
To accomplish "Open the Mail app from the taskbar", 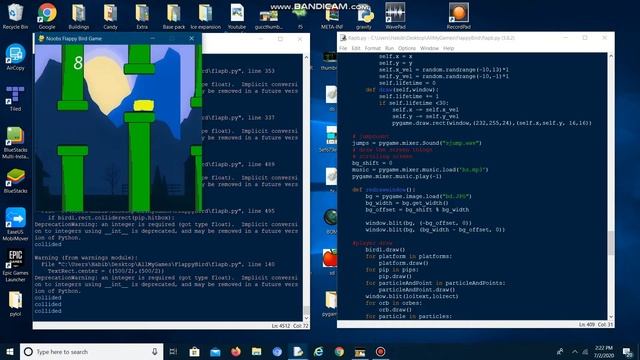I will coord(215,351).
